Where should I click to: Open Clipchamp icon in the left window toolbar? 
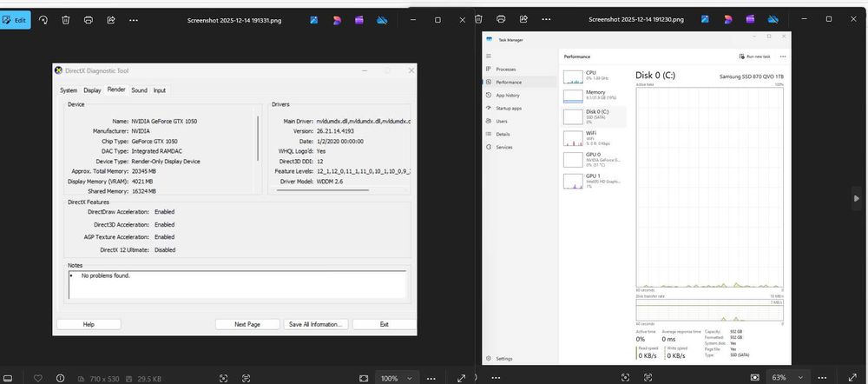359,20
